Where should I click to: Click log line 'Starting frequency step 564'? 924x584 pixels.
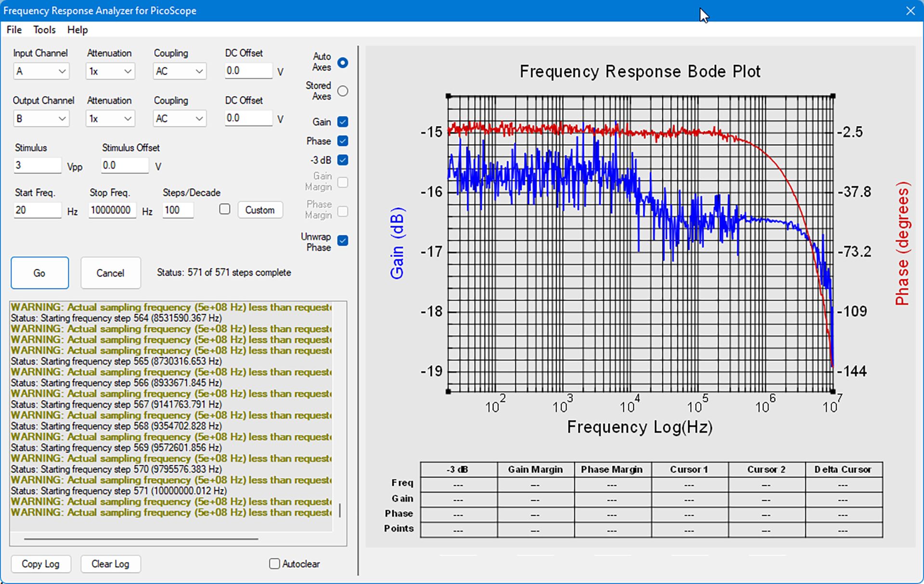pos(116,318)
